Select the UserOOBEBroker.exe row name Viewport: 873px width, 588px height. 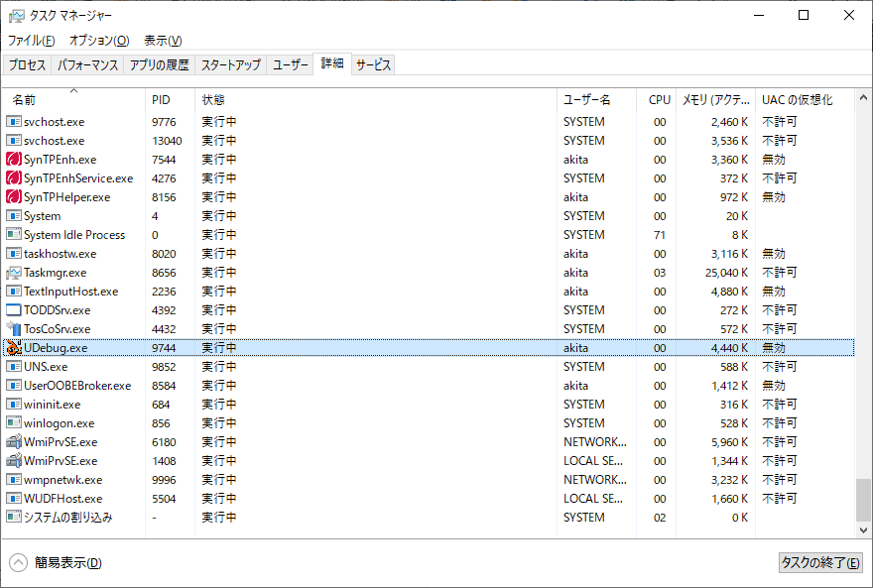tap(77, 386)
